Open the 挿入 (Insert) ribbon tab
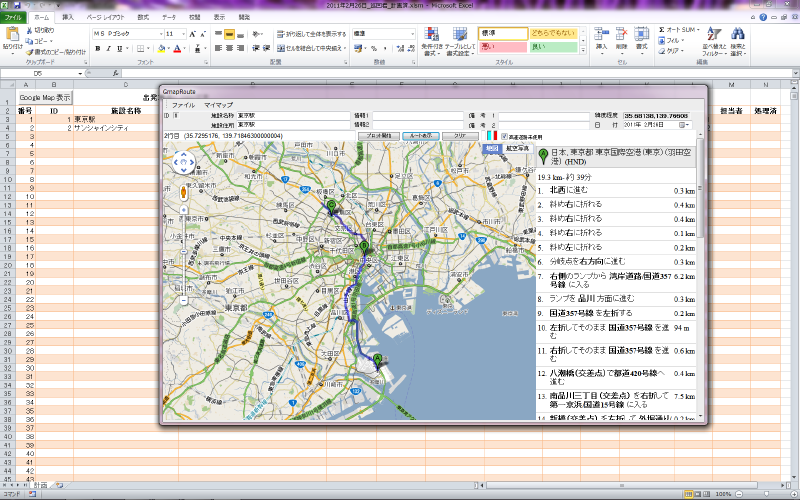Screen dimensions: 800x500 point(68,18)
